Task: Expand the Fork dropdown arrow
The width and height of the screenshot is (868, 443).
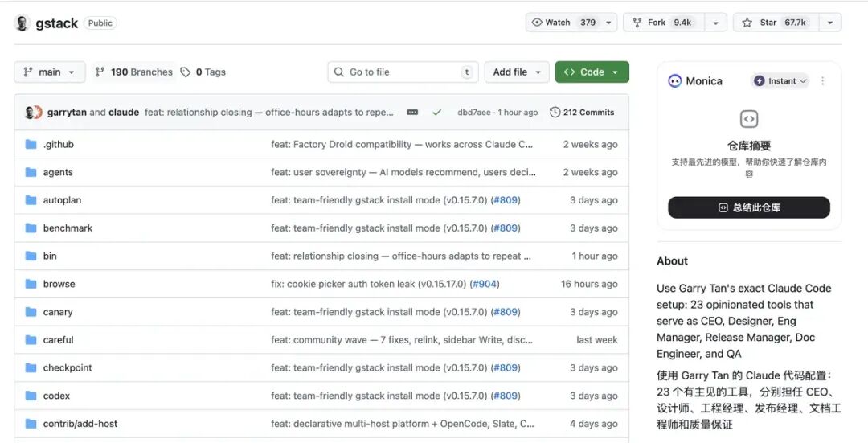Action: [715, 23]
